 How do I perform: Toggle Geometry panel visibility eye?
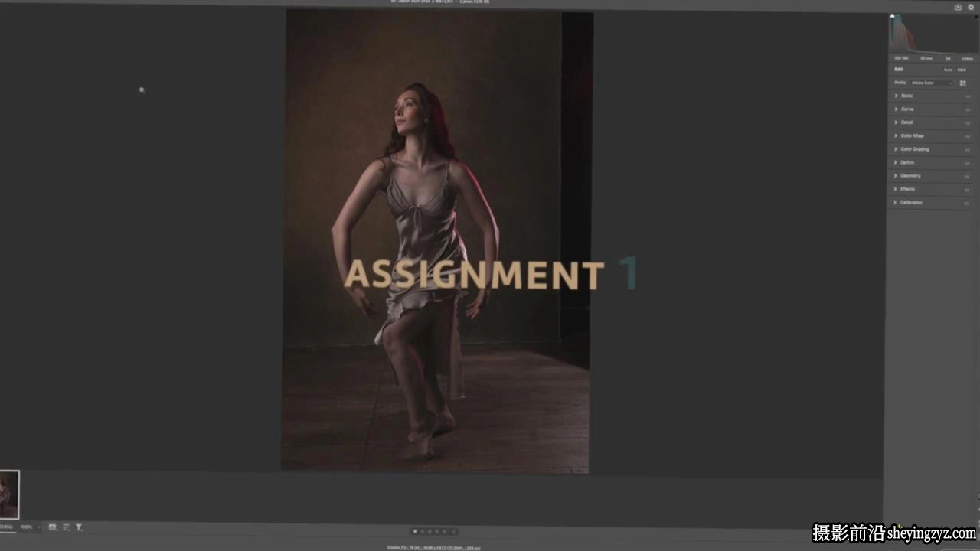(x=968, y=176)
